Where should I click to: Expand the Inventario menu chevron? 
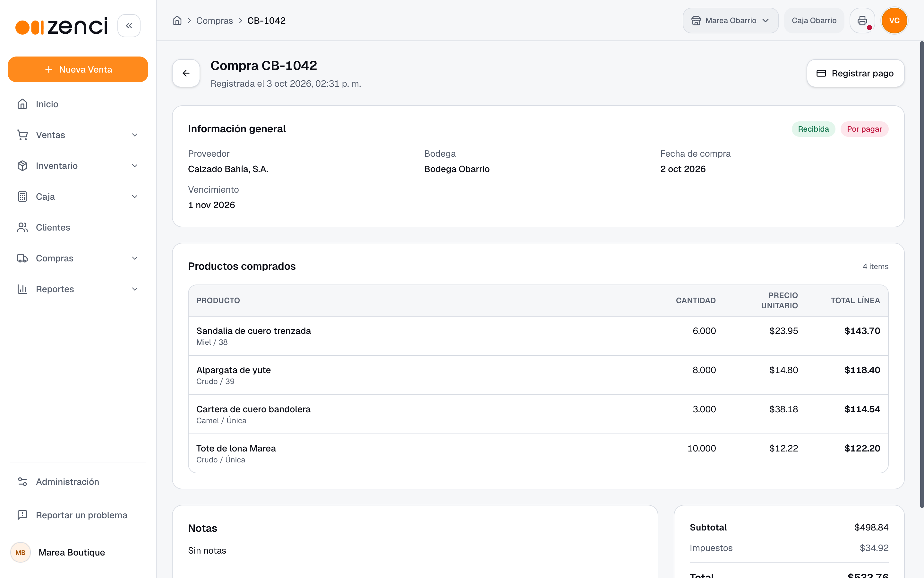tap(135, 165)
